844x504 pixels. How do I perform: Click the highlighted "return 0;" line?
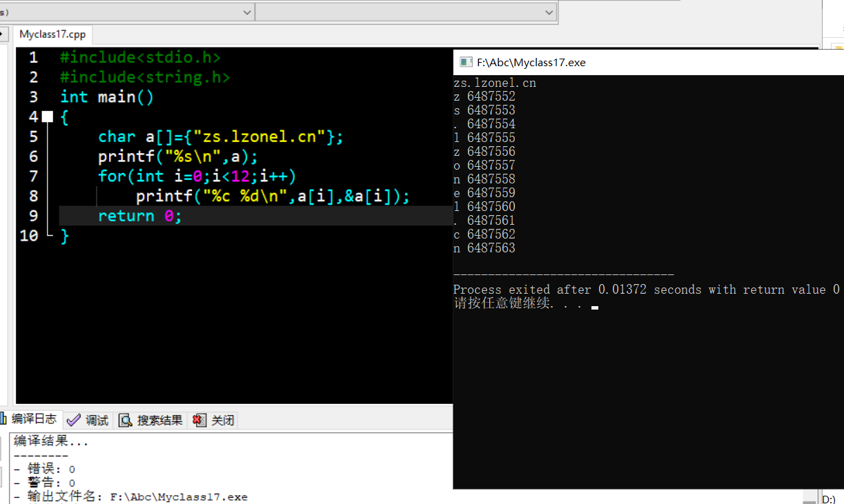(140, 216)
